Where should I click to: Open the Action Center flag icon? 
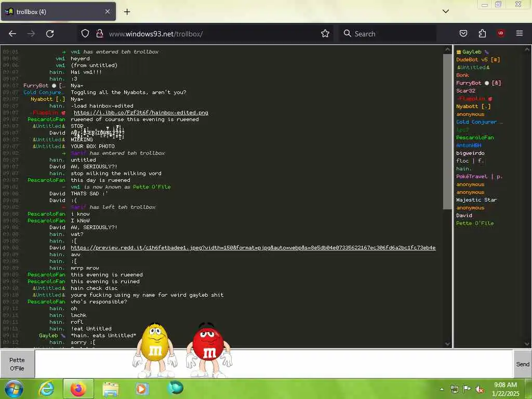tap(467, 389)
